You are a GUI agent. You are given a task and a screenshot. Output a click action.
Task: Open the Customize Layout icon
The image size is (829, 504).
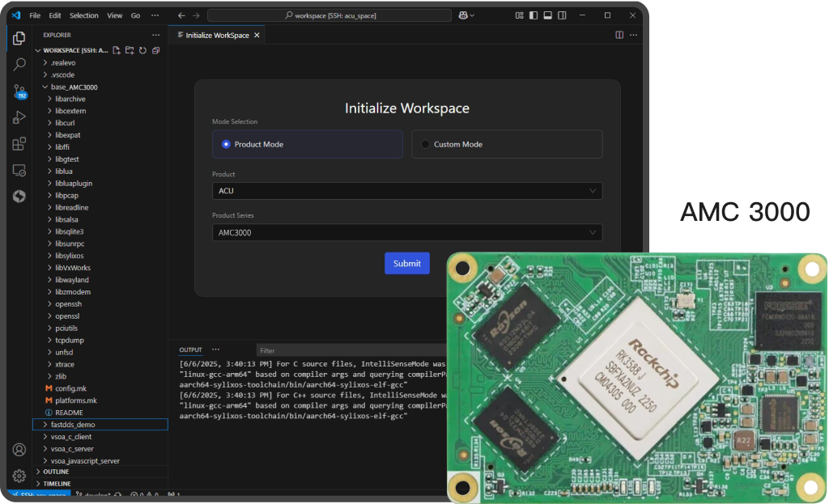click(519, 15)
